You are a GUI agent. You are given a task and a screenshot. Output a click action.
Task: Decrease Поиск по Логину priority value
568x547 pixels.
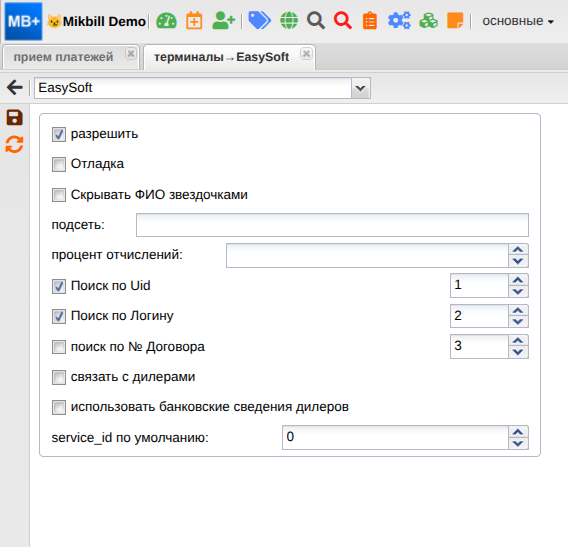pyautogui.click(x=518, y=322)
